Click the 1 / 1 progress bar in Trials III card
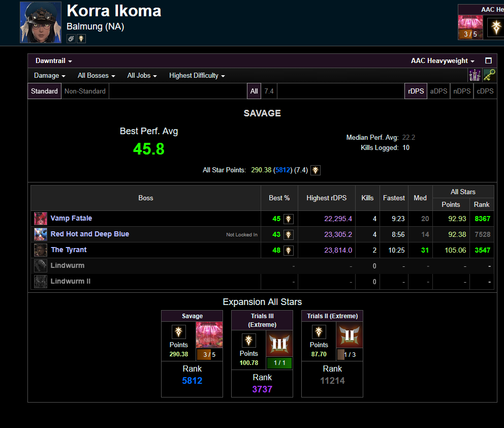Image resolution: width=504 pixels, height=428 pixels. click(x=279, y=363)
